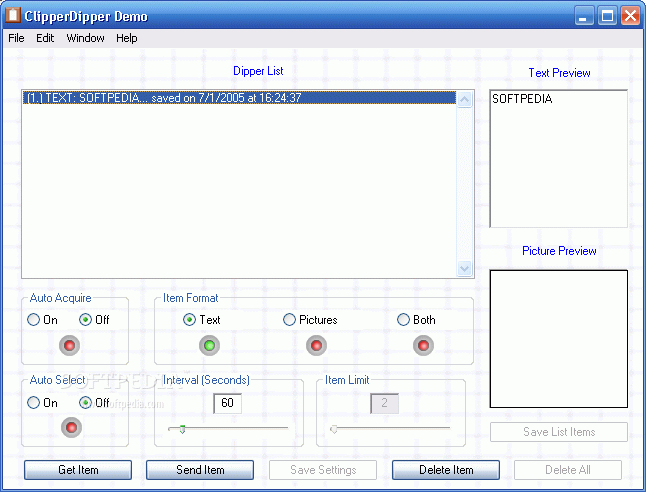The image size is (646, 492).
Task: Click red indicator light under Auto Select
Action: click(x=71, y=427)
